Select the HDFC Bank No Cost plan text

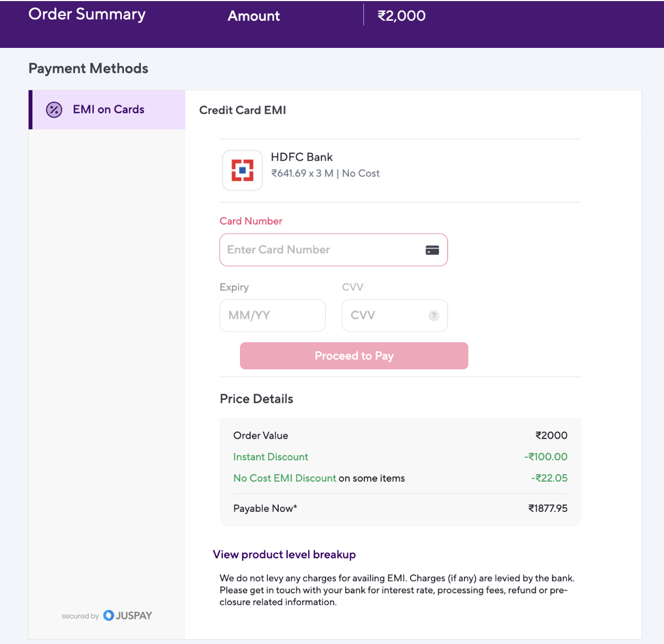click(325, 174)
